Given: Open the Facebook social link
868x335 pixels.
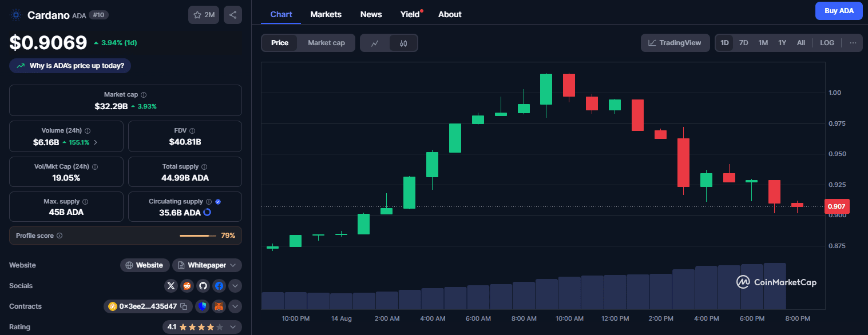Looking at the screenshot, I should [219, 286].
